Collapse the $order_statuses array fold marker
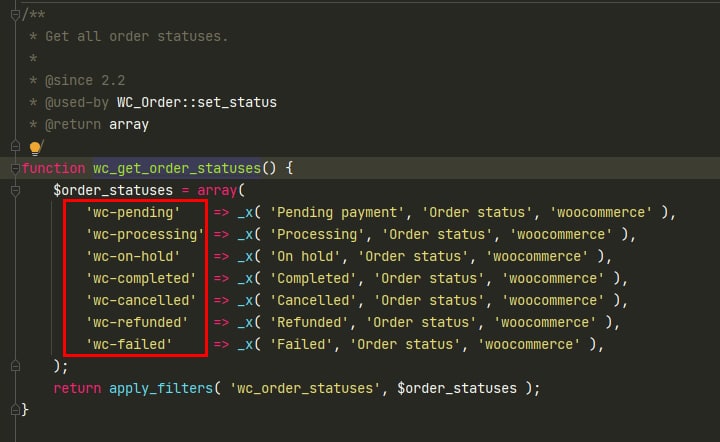 click(15, 190)
